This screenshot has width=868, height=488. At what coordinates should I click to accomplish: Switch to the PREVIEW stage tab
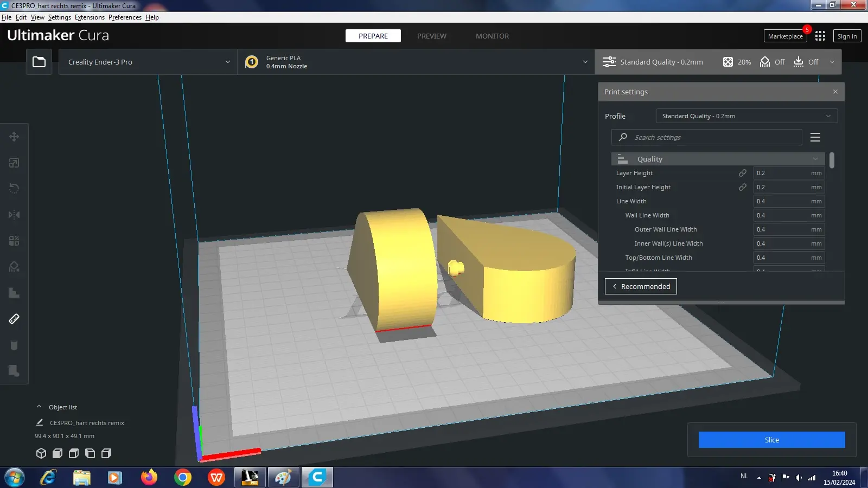432,36
